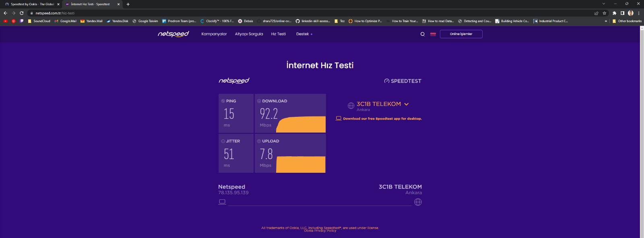Open the Industrial Product C... bookmark
This screenshot has height=238, width=644.
click(x=550, y=21)
